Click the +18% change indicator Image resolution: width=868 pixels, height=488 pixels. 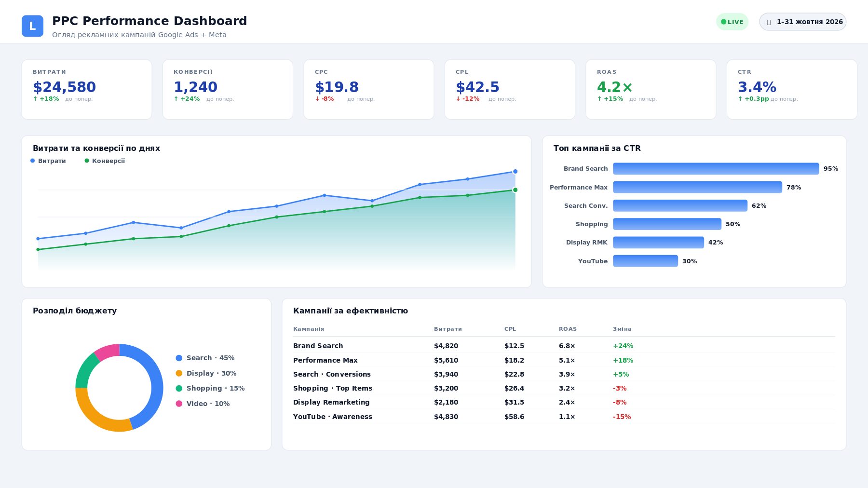[46, 99]
